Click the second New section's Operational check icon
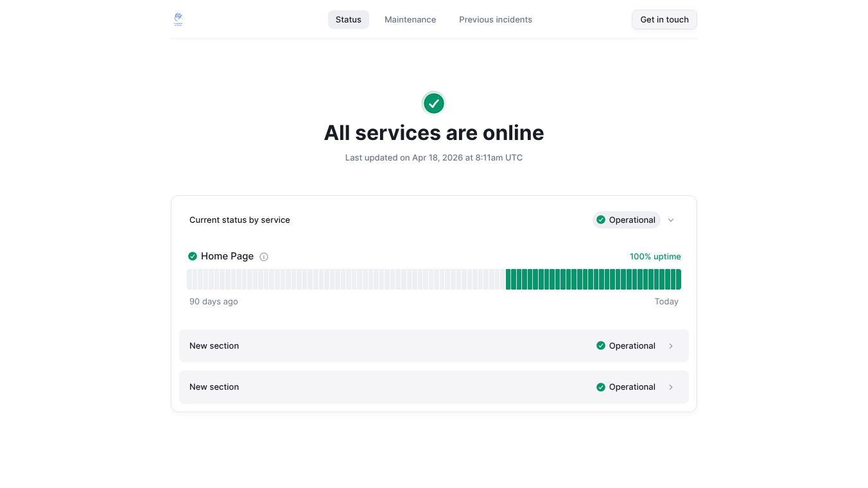868x488 pixels. [x=601, y=387]
